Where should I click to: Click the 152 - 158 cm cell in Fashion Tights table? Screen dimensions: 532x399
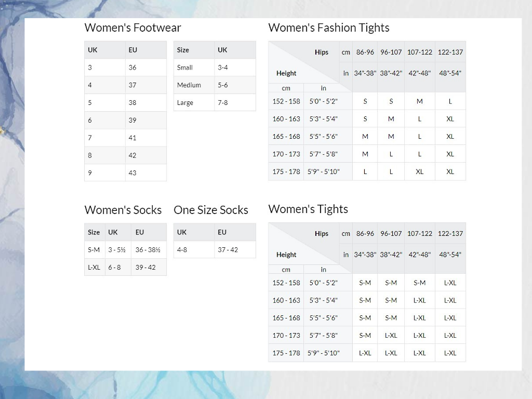pyautogui.click(x=286, y=102)
